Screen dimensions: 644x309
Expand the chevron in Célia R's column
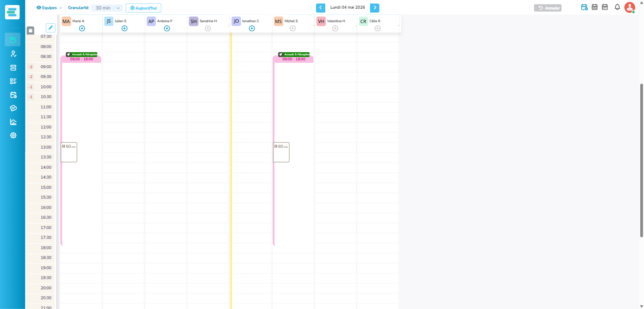click(x=398, y=25)
